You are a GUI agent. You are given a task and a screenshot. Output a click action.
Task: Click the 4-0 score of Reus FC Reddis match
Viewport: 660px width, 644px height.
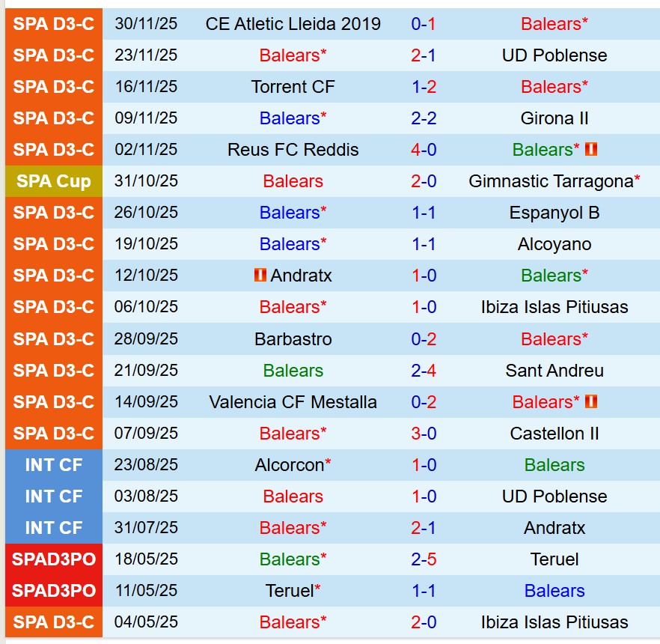424,150
